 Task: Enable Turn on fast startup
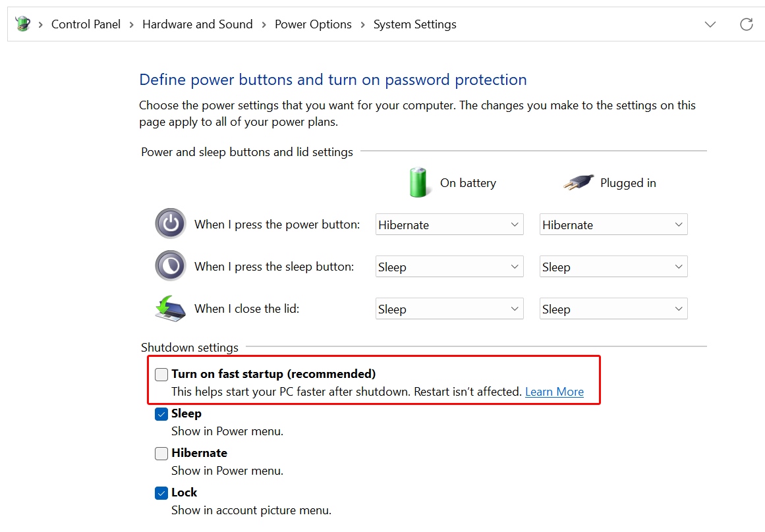(161, 374)
